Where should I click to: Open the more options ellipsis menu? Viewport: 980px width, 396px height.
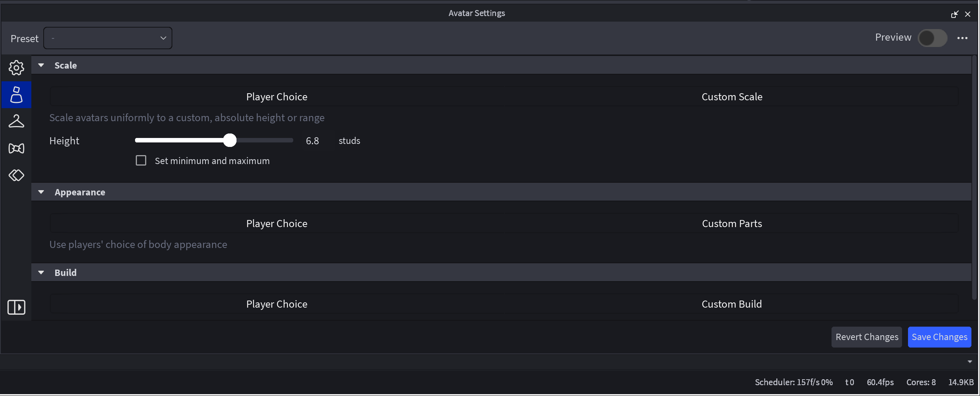[x=963, y=38]
